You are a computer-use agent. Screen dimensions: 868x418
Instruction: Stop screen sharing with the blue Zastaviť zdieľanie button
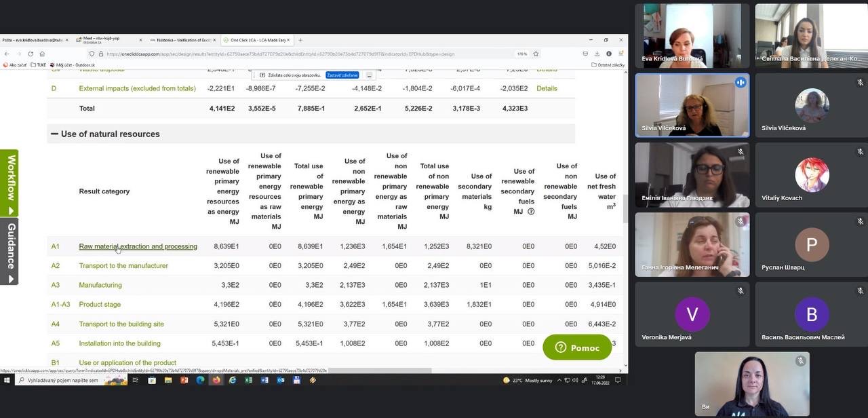coord(342,75)
